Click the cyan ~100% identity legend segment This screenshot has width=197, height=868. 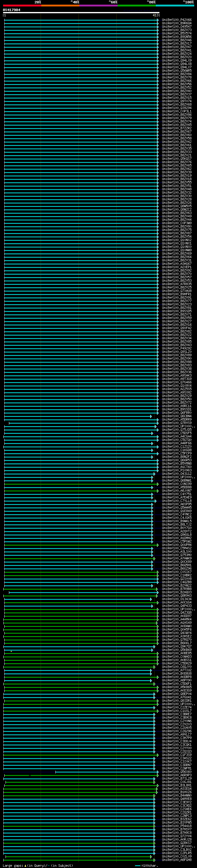point(175,6)
